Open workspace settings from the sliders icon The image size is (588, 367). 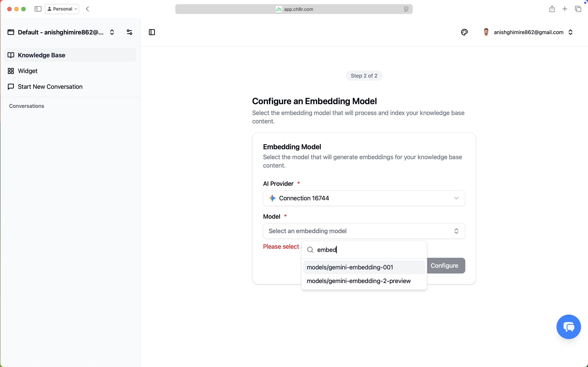tap(129, 32)
